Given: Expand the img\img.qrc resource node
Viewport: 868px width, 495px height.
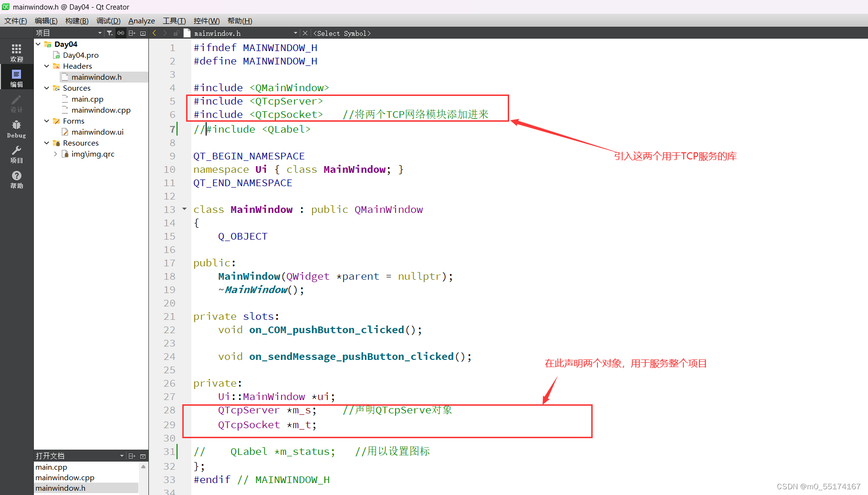Looking at the screenshot, I should [55, 154].
